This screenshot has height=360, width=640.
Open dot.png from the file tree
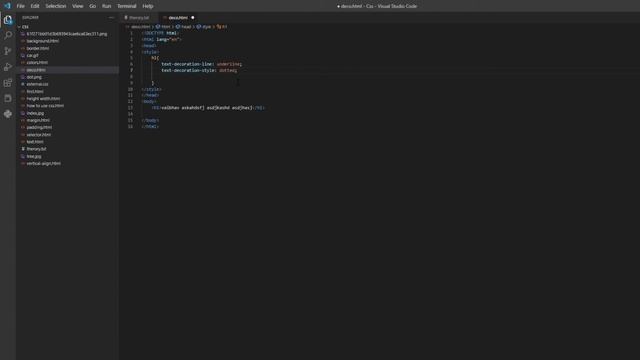tap(34, 77)
